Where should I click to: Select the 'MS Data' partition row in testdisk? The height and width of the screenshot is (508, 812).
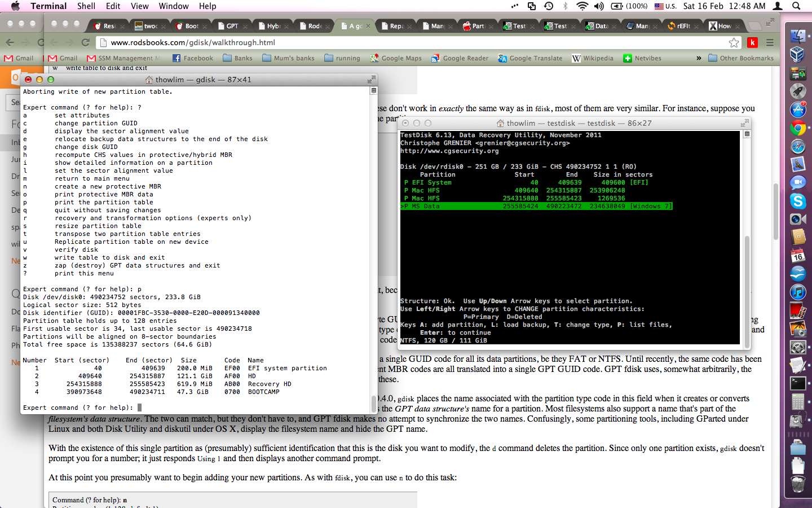(x=536, y=206)
